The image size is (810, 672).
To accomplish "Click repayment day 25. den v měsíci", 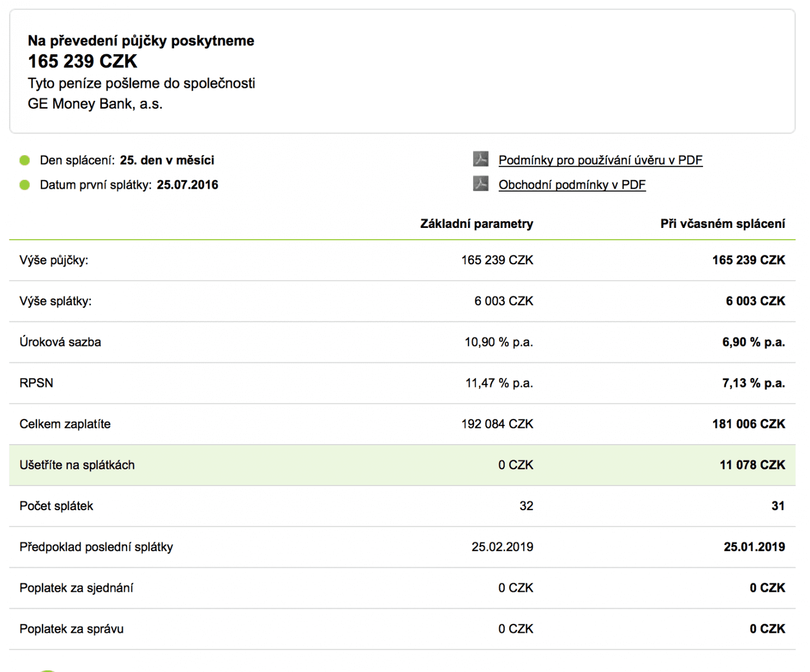I will click(x=167, y=161).
